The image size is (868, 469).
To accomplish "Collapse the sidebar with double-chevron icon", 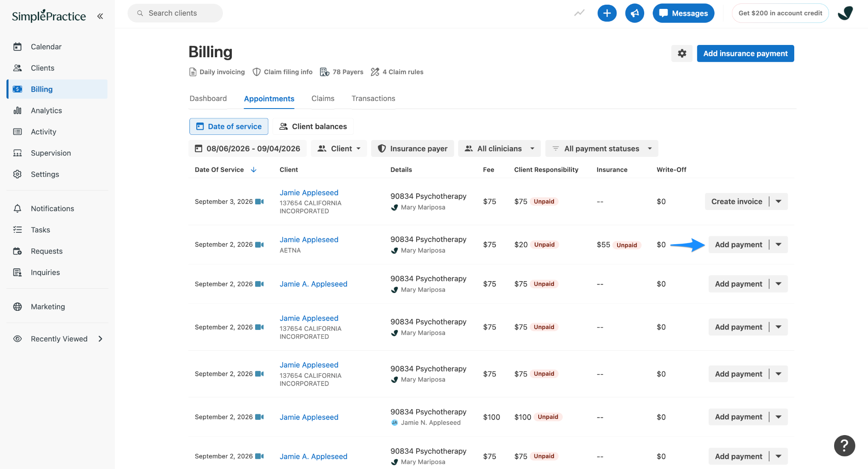I will tap(100, 16).
